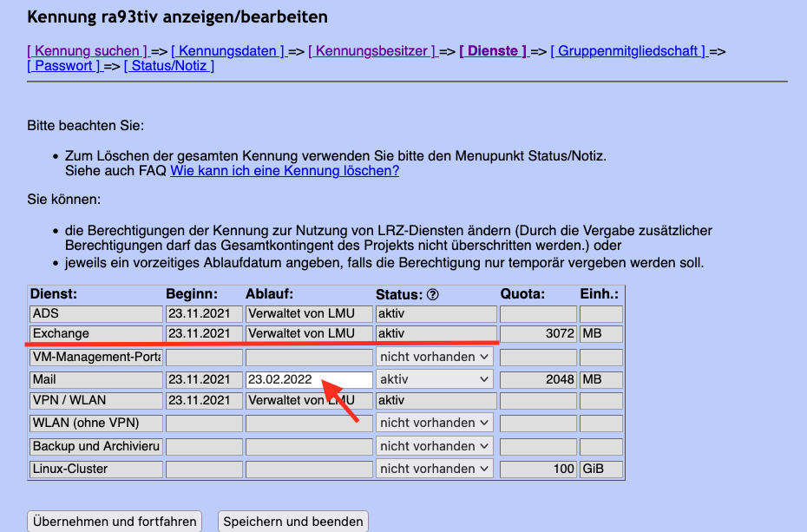Click the Speichern und beenden button
Viewport: 807px width, 532px height.
(x=293, y=522)
